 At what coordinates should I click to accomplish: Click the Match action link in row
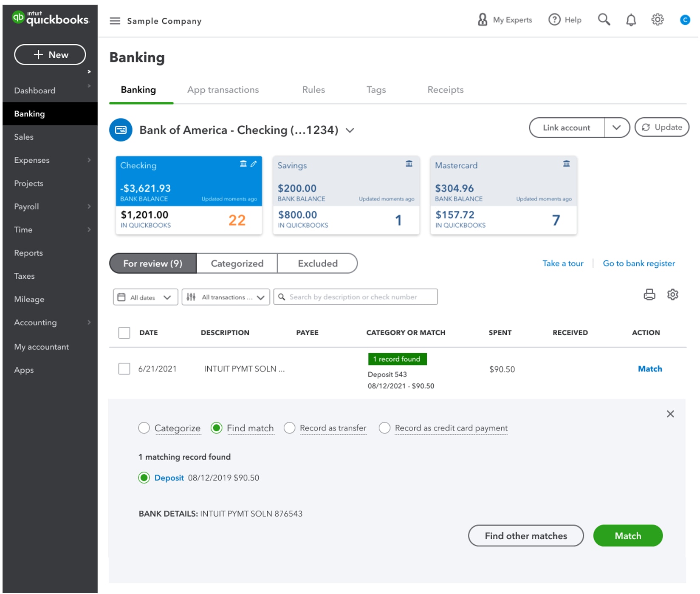point(649,369)
